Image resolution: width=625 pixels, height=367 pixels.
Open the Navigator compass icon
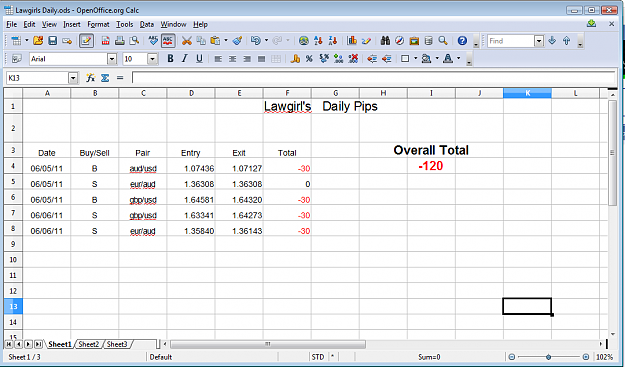(399, 41)
